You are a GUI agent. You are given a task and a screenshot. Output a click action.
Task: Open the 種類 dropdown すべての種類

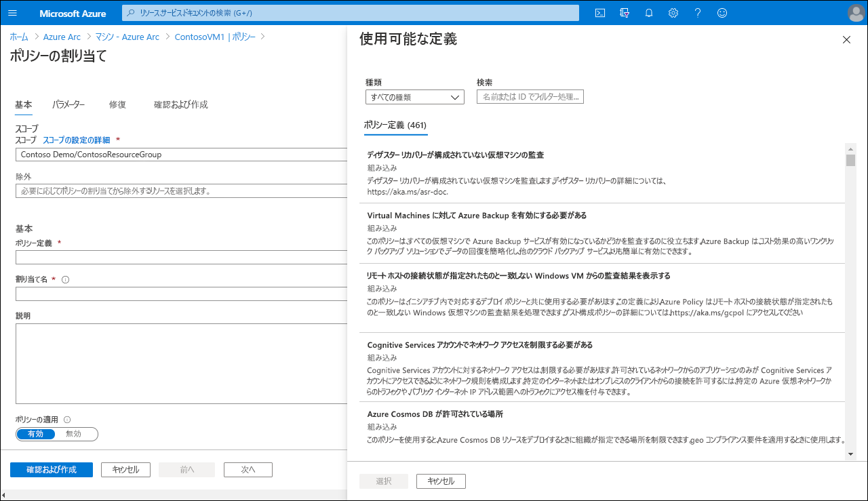(x=415, y=97)
